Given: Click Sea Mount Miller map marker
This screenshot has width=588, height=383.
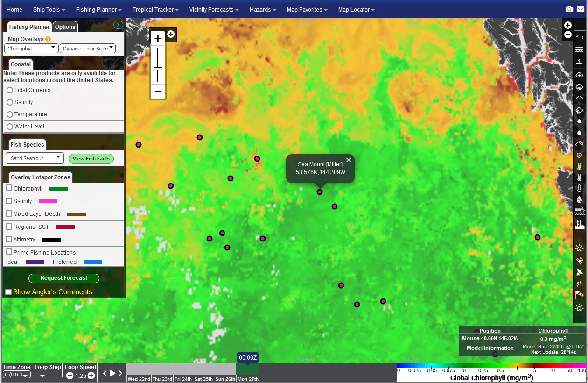Looking at the screenshot, I should (320, 192).
